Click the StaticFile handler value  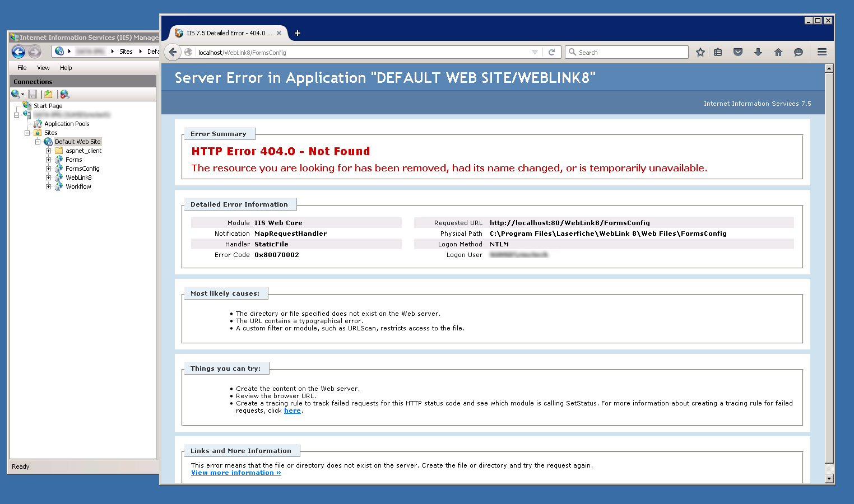pyautogui.click(x=271, y=244)
